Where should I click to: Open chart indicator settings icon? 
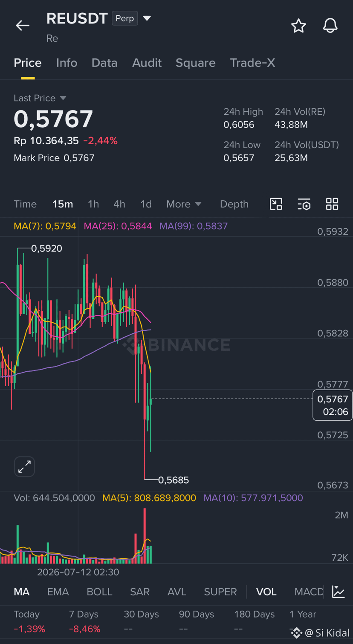click(x=304, y=204)
